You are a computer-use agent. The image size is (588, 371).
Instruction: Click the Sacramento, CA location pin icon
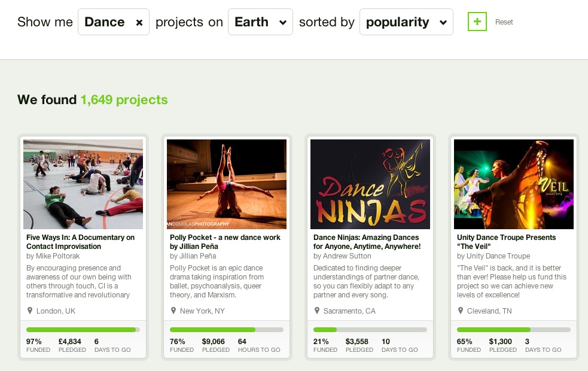tap(317, 311)
